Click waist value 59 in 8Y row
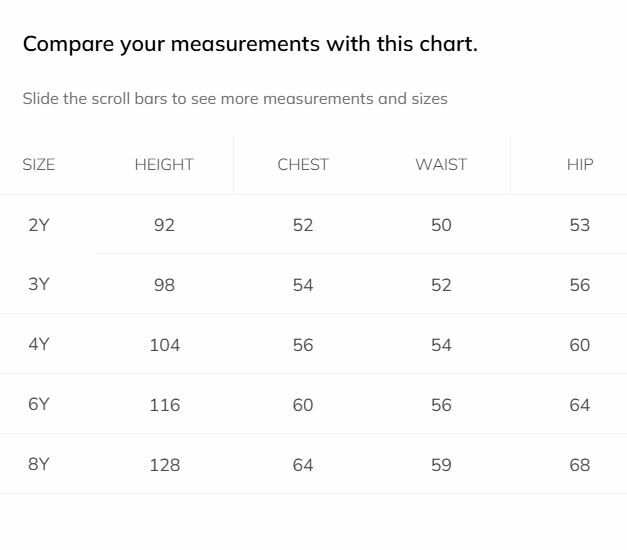This screenshot has height=550, width=627. coord(441,465)
